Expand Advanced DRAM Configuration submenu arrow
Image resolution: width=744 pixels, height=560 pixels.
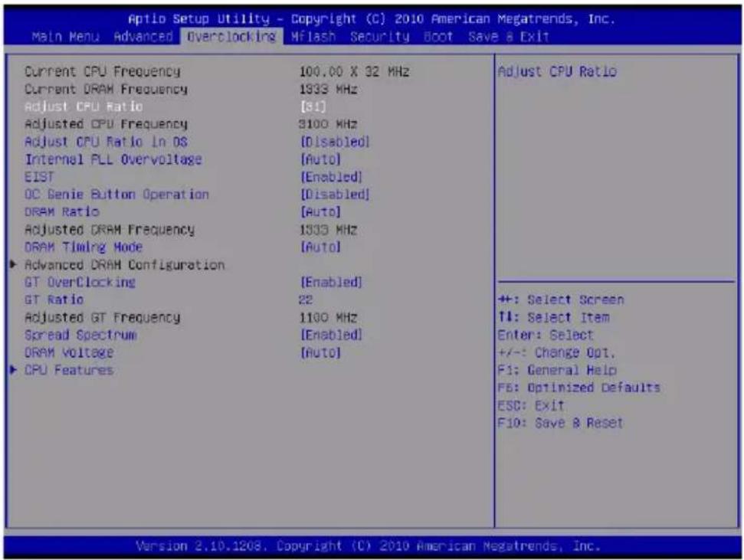[13, 264]
